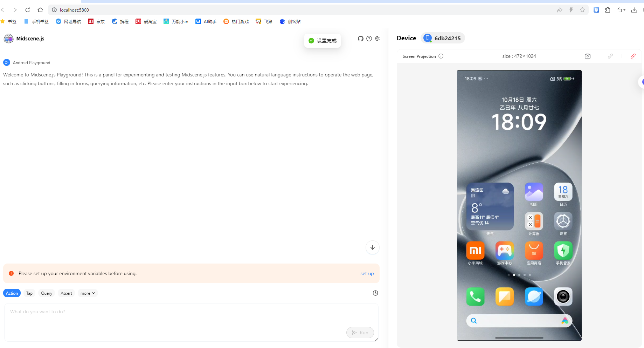Reload the page with browser refresh

coord(27,10)
